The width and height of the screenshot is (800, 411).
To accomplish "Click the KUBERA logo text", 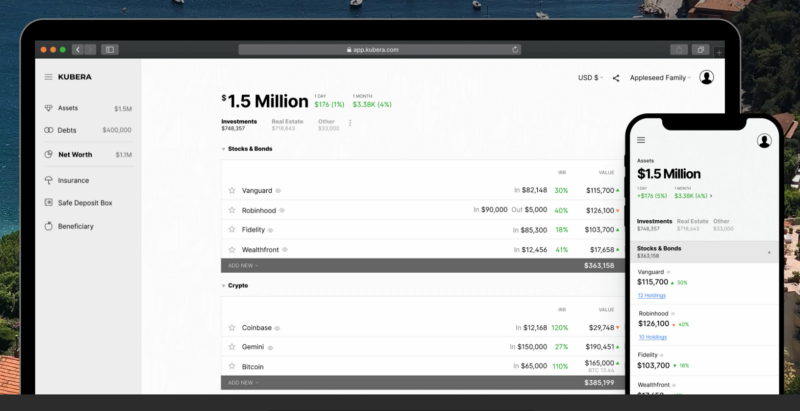I will point(74,77).
